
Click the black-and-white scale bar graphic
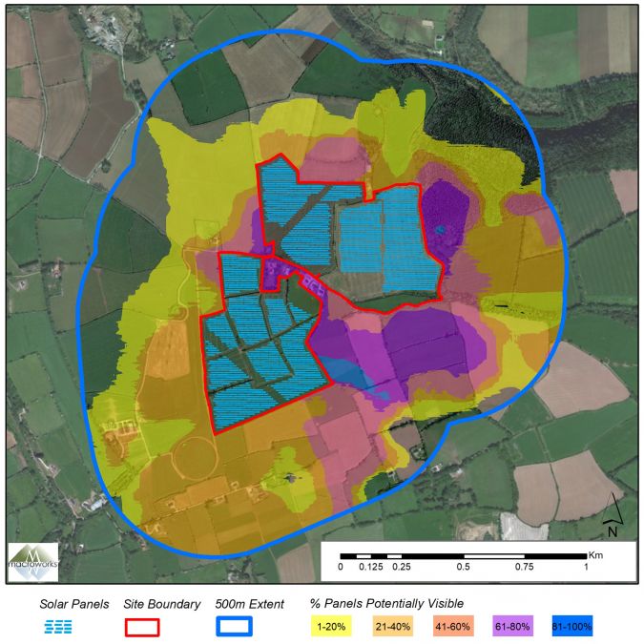point(464,556)
